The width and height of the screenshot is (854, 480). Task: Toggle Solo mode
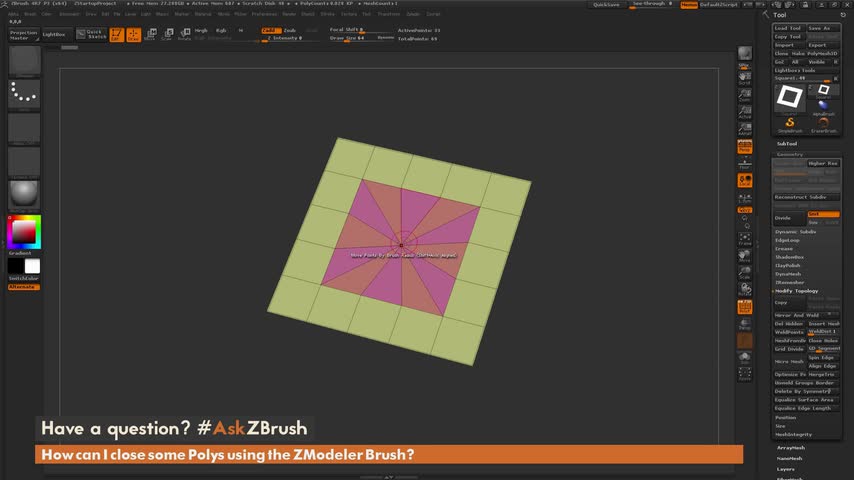coord(745,357)
